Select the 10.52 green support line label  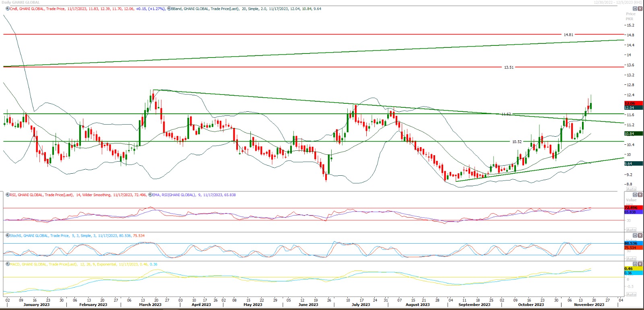(516, 142)
